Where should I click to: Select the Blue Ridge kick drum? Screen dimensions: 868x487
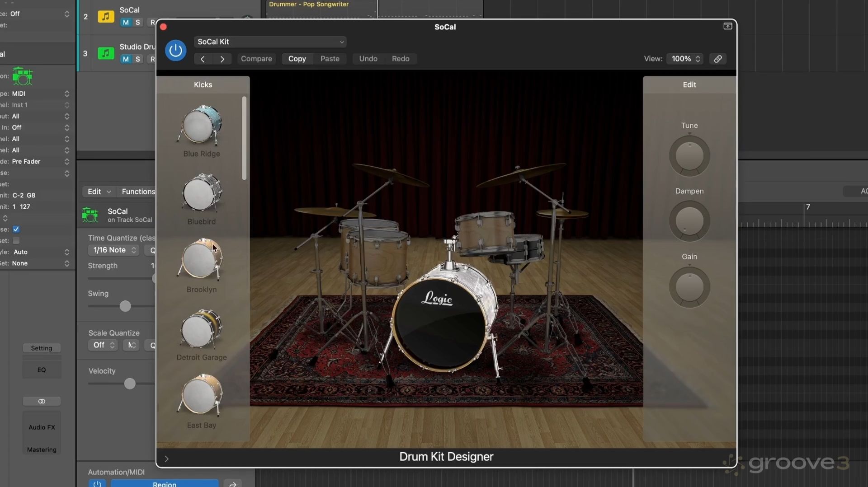pos(201,125)
